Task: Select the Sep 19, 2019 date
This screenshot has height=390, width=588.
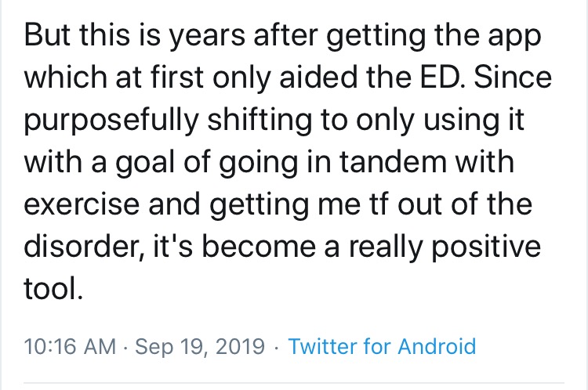Action: [200, 347]
